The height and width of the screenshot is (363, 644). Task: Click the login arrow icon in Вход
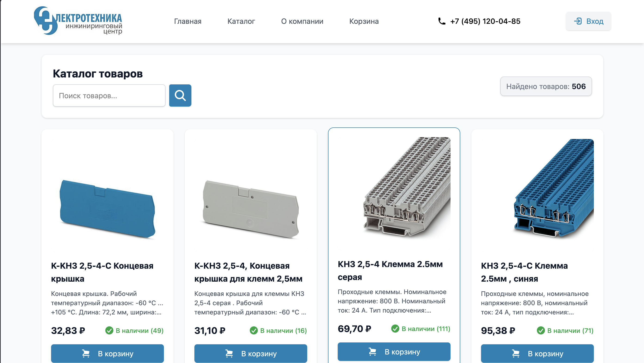coord(578,21)
